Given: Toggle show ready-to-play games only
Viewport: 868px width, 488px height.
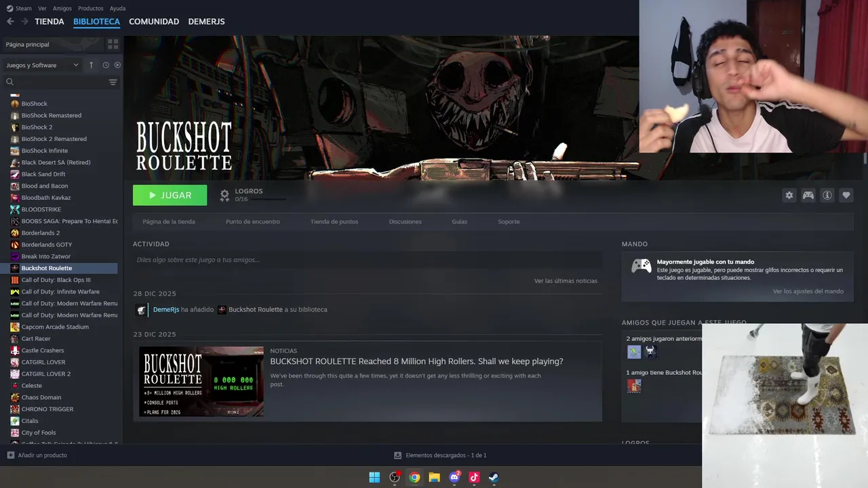Looking at the screenshot, I should [117, 65].
